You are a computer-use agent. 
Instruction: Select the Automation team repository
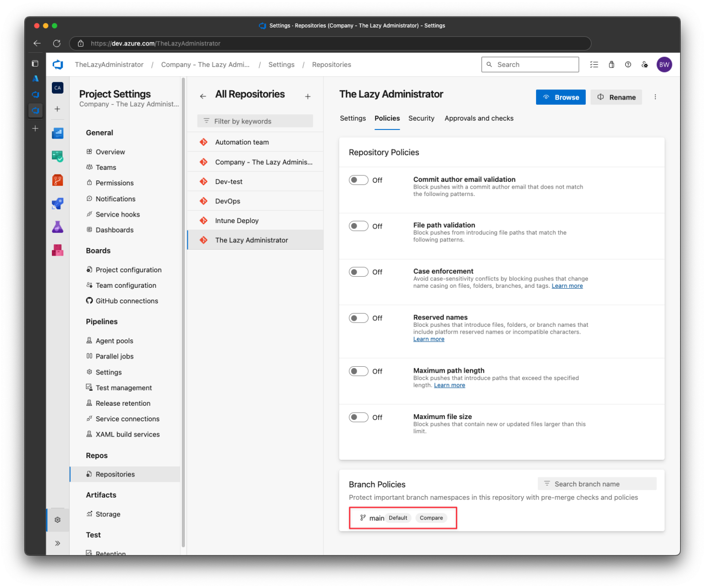pos(255,142)
